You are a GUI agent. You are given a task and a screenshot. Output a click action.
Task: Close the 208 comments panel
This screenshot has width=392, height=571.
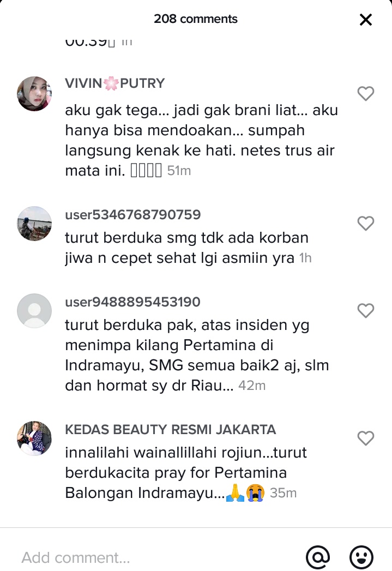point(365,19)
